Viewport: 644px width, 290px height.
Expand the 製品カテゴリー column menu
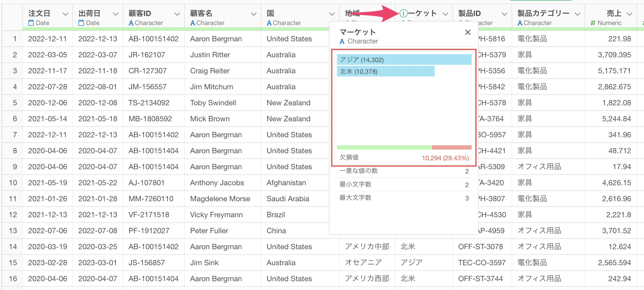pyautogui.click(x=577, y=14)
